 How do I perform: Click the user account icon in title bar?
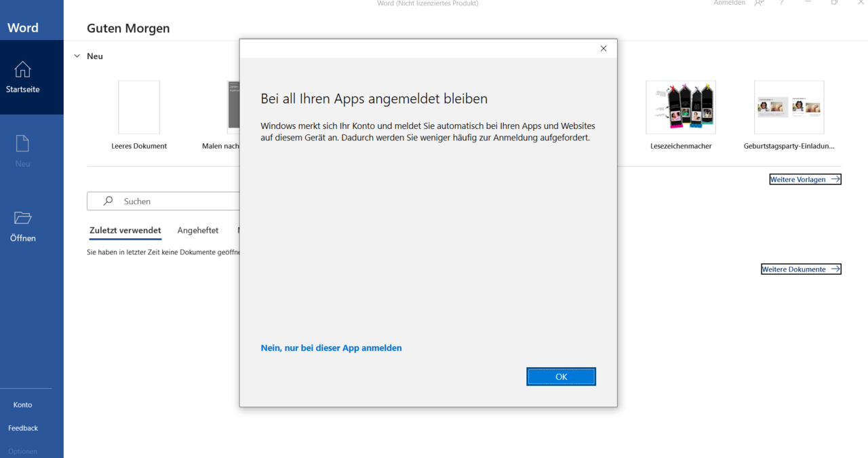click(x=759, y=3)
